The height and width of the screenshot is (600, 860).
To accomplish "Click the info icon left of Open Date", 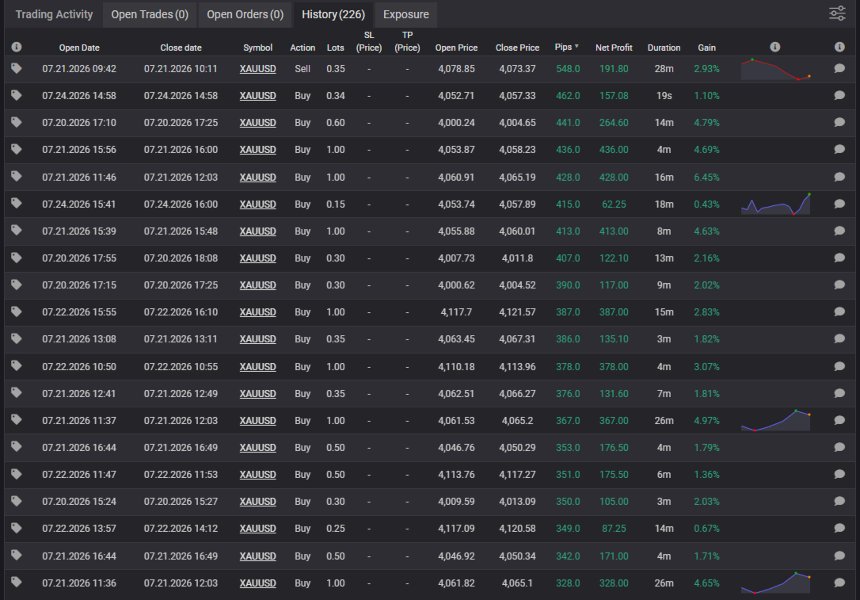I will 16,47.
